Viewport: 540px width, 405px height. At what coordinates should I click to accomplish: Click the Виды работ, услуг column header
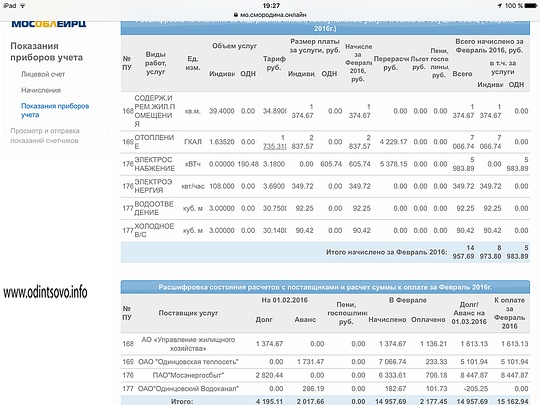click(x=155, y=63)
